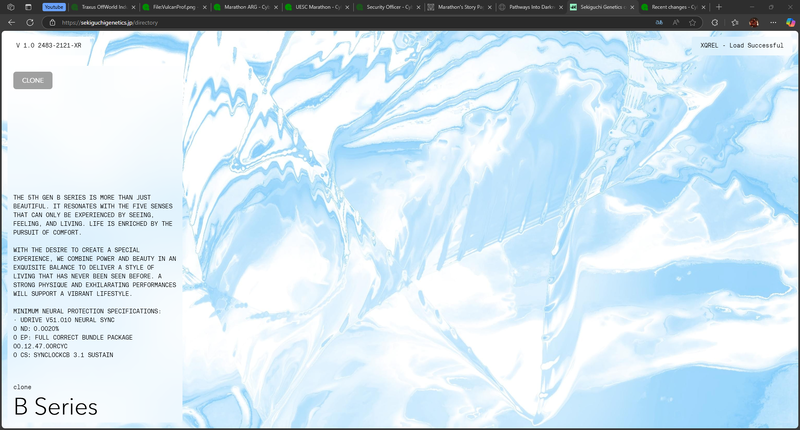Open the Read aloud icon in address bar
Viewport: 800px width, 430px height.
click(675, 22)
